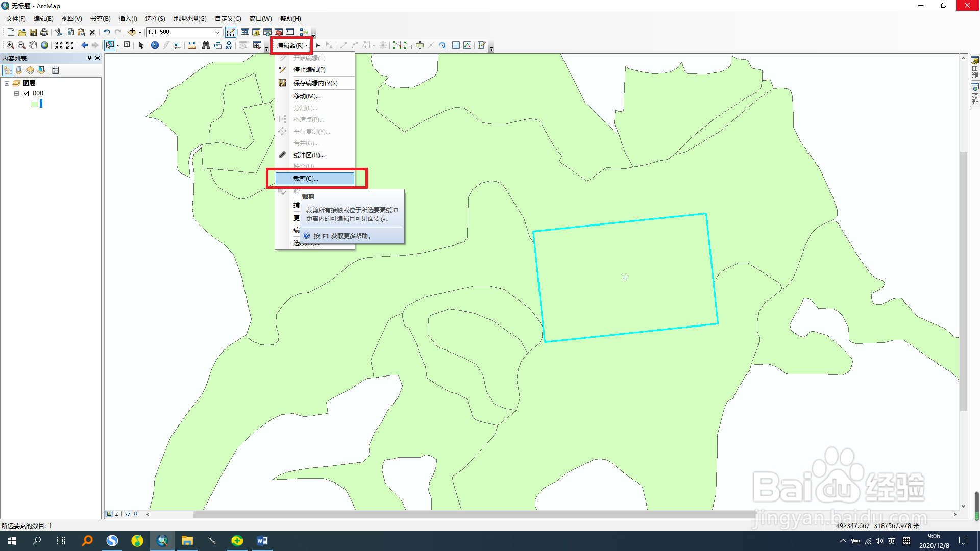Collapse the 图层 data frame node
Image resolution: width=980 pixels, height=551 pixels.
coord(7,83)
